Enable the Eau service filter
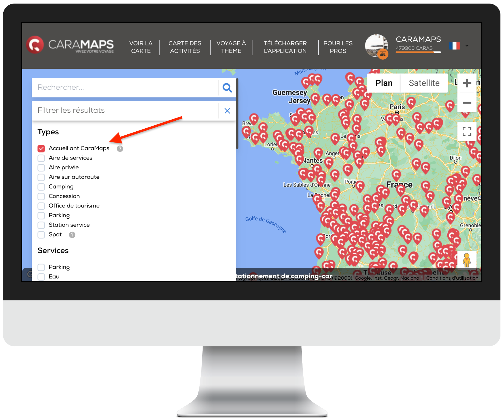This screenshot has width=504, height=420. click(41, 277)
